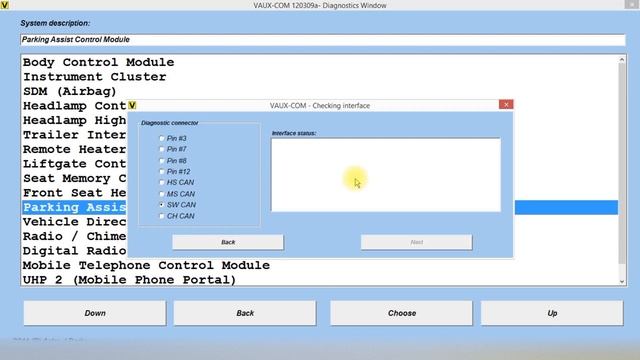
Task: Select Mobile Telephone Control Module entry
Action: [146, 265]
